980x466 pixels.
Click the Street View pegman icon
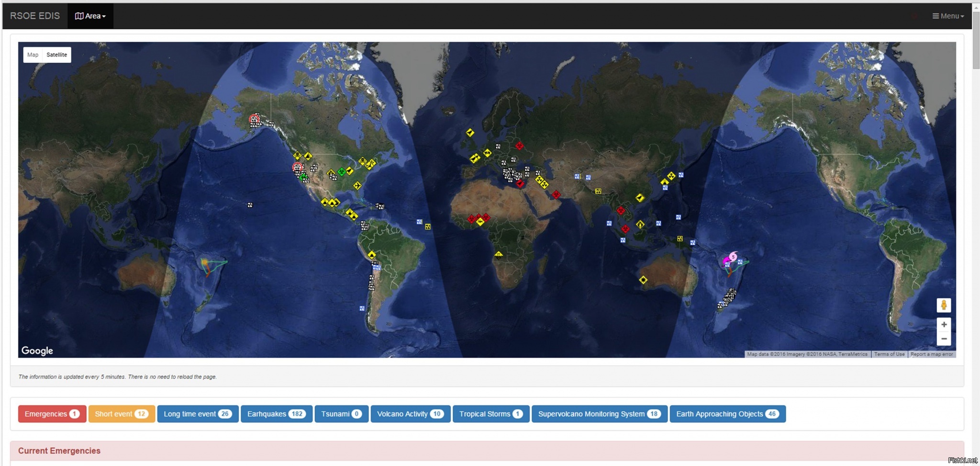943,305
